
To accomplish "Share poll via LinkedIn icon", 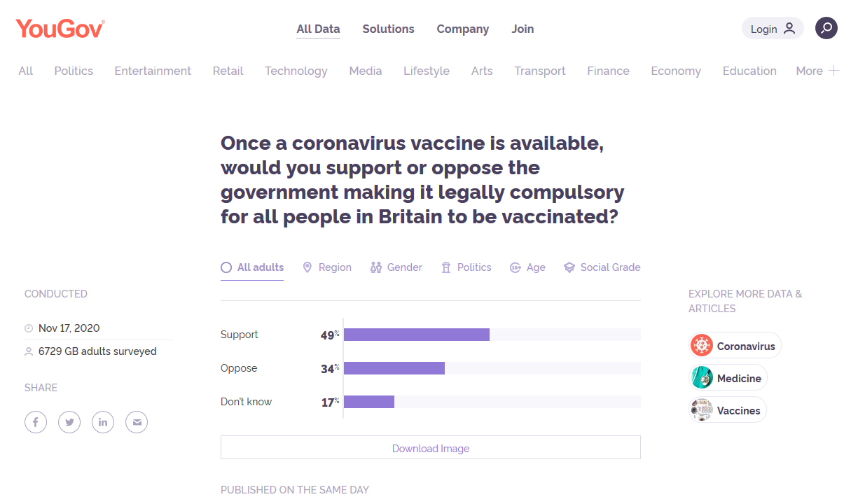I will click(x=103, y=422).
